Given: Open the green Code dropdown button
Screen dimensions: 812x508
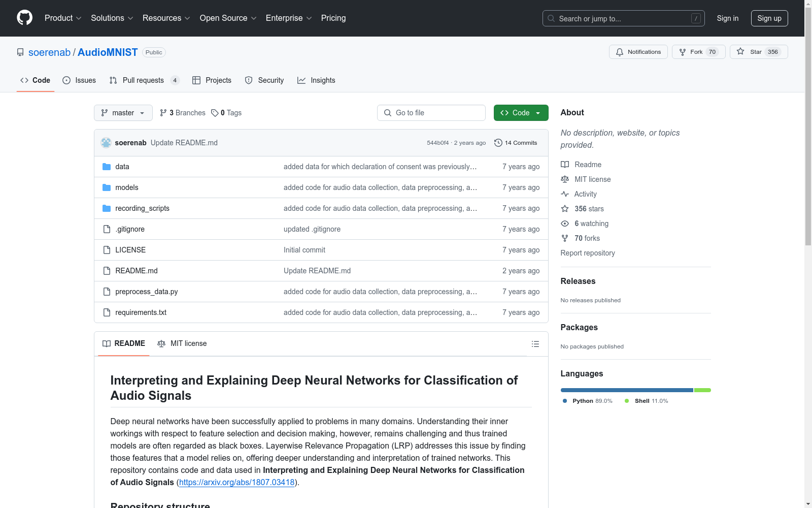Looking at the screenshot, I should (x=521, y=113).
